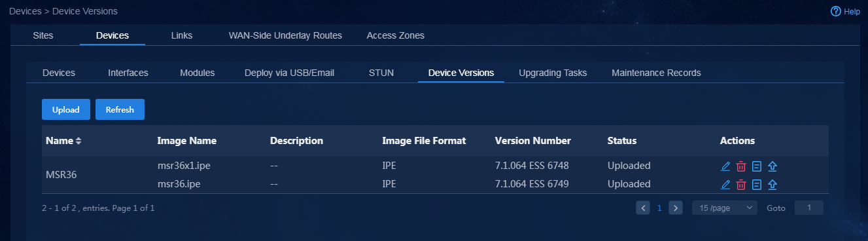Delete the msr36x1.ipe image
The width and height of the screenshot is (868, 241).
pyautogui.click(x=741, y=166)
